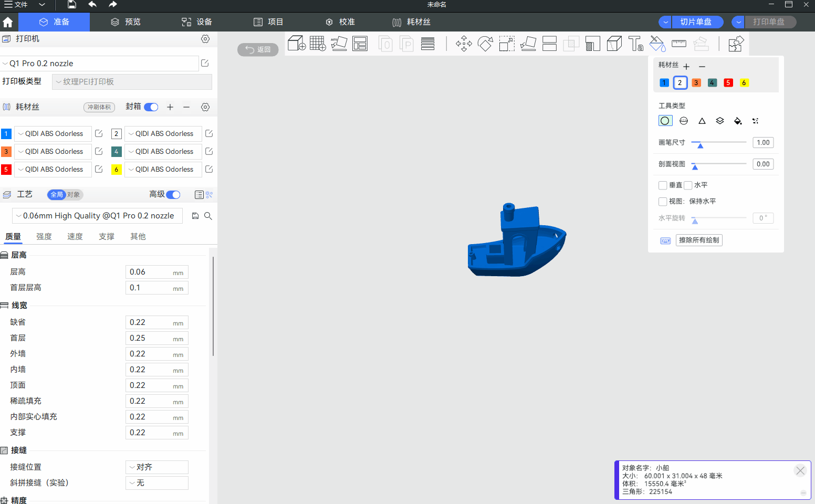Select the Scale tool icon
The width and height of the screenshot is (815, 504).
[x=507, y=44]
